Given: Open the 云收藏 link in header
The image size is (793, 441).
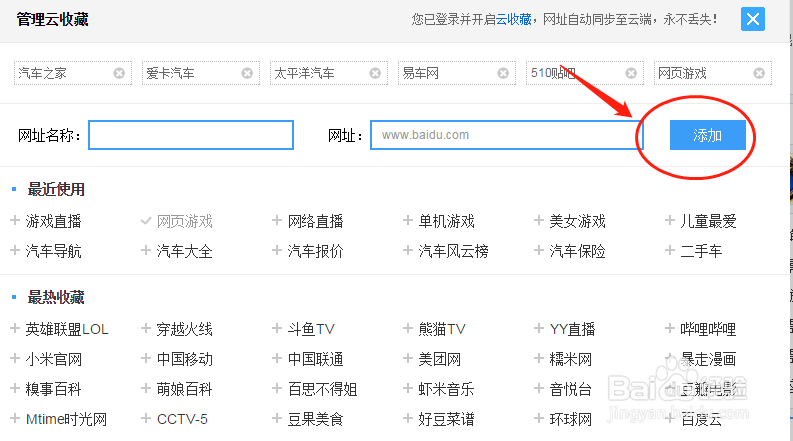Looking at the screenshot, I should 513,19.
